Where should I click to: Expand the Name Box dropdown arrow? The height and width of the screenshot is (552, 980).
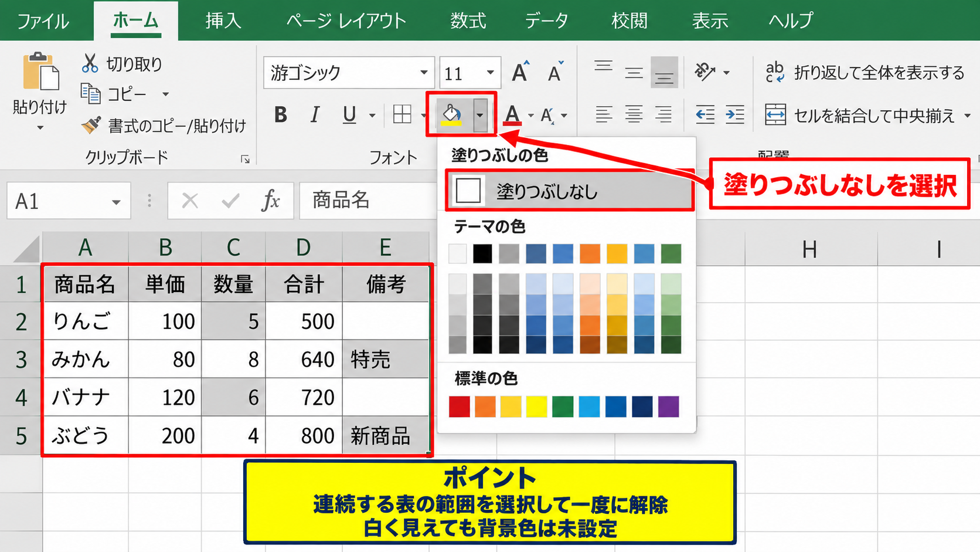click(116, 202)
